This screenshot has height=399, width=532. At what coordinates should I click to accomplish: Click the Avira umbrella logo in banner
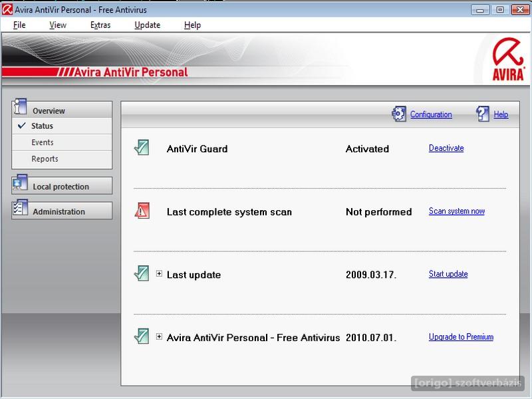[508, 59]
